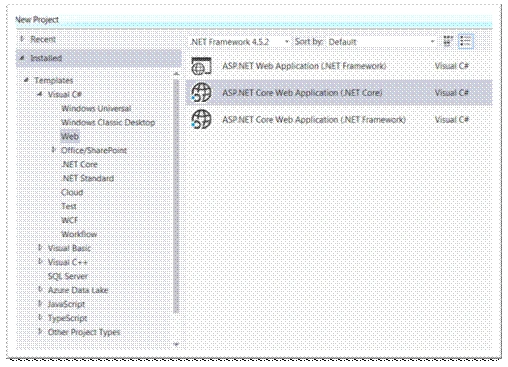The height and width of the screenshot is (367, 508).
Task: Select Windows Universal template category
Action: point(96,108)
